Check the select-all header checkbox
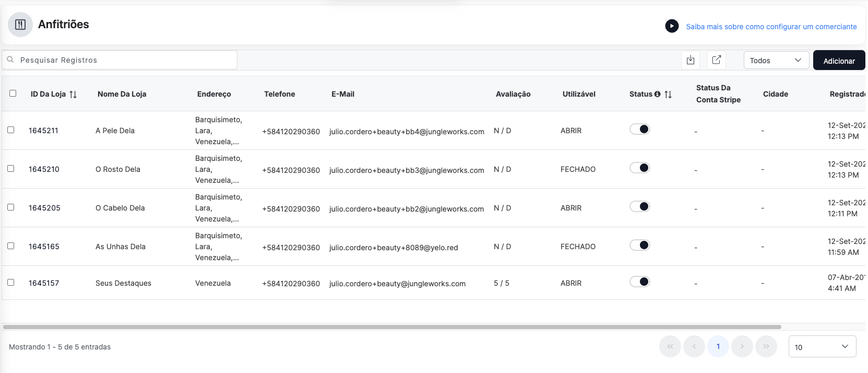 coord(13,94)
